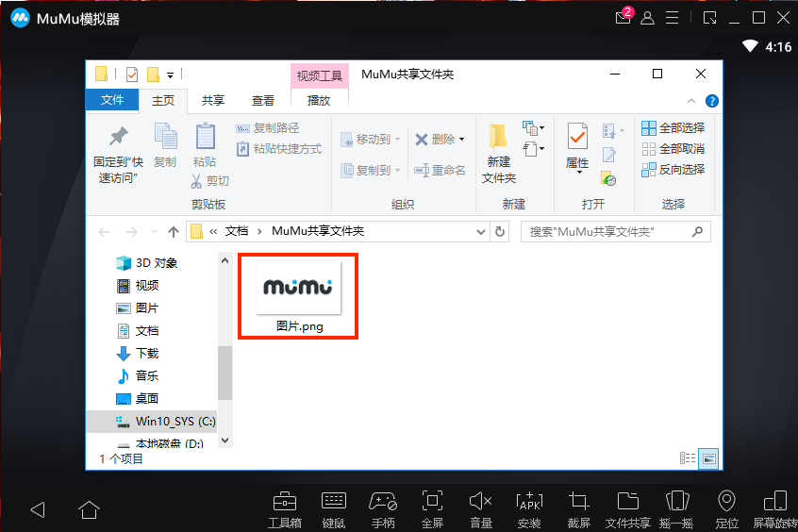Collapse the ribbon with chevron

point(691,101)
